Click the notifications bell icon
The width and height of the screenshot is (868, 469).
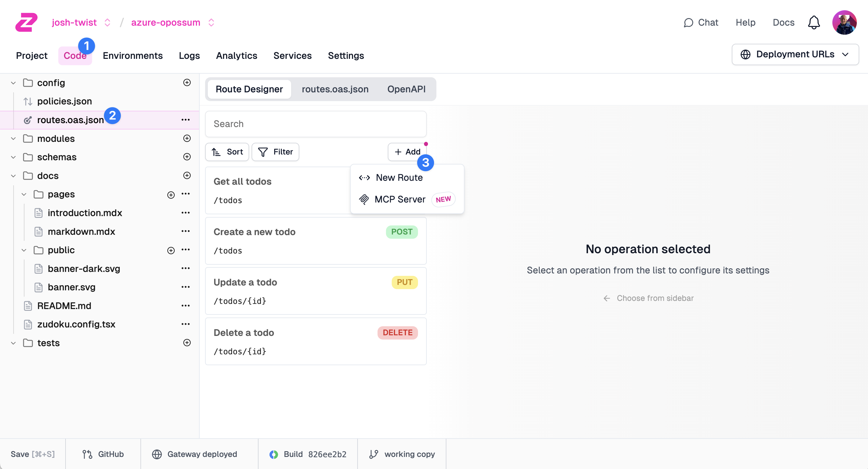(x=813, y=23)
